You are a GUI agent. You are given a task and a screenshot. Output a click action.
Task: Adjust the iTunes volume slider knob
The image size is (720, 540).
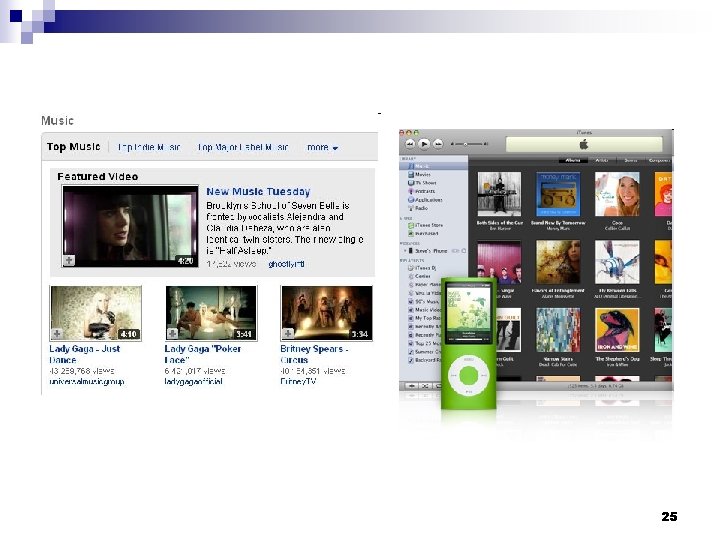pyautogui.click(x=465, y=144)
